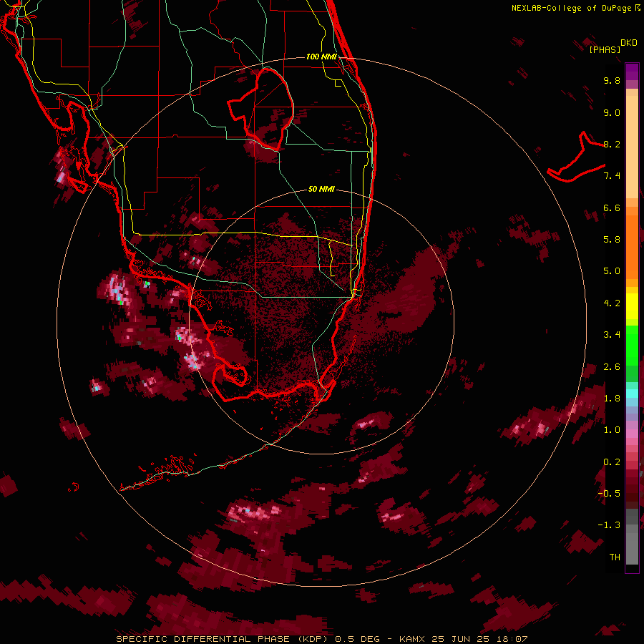Click the Lake Okeechobee outline on map

coord(260,109)
